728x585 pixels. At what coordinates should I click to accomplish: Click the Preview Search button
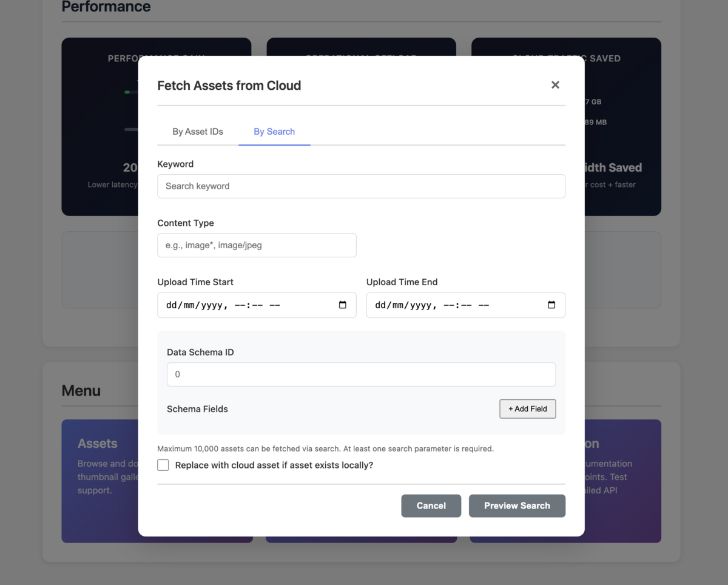click(517, 506)
